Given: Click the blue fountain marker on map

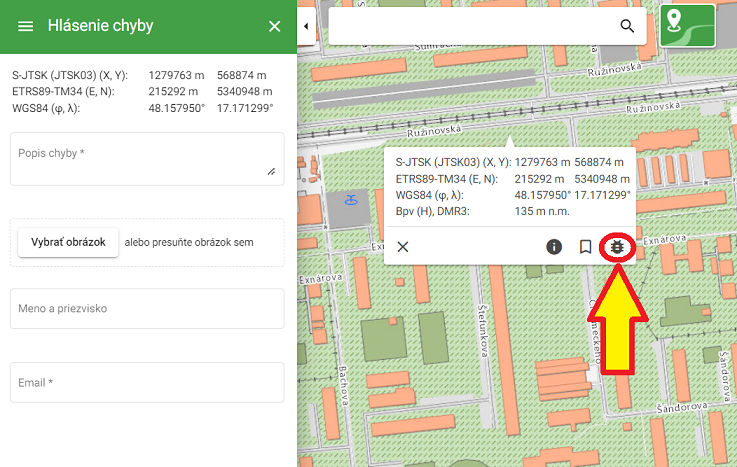Looking at the screenshot, I should tap(350, 200).
